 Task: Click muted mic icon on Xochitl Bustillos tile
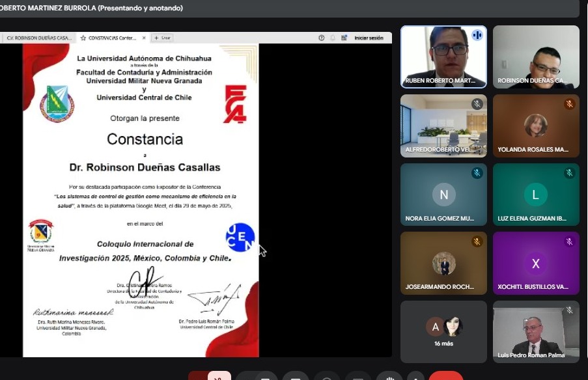569,242
